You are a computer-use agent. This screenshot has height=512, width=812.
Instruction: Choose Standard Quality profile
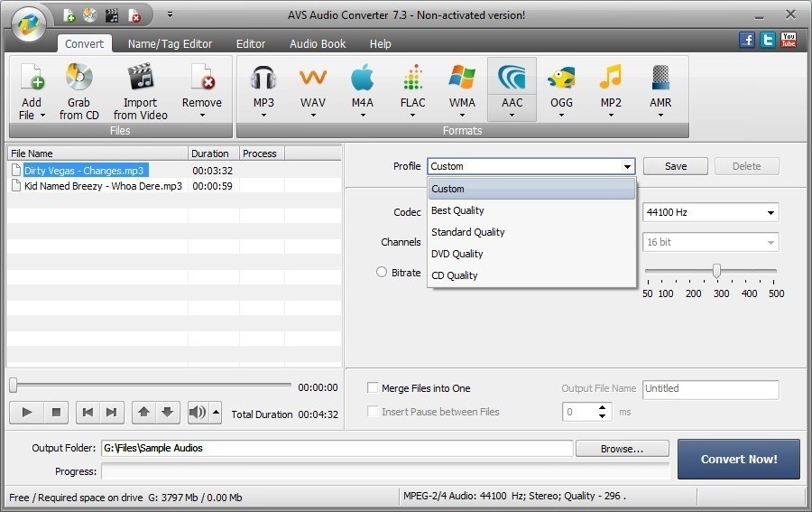tap(531, 232)
